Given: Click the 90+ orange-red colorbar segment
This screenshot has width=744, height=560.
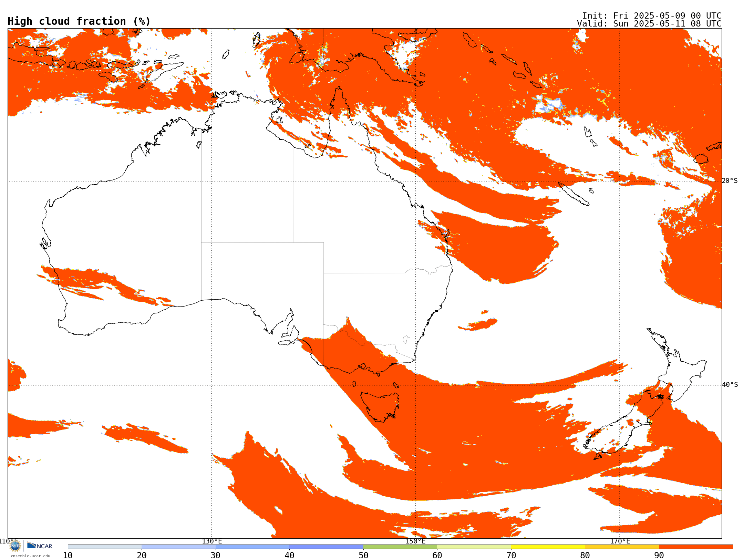Looking at the screenshot, I should coord(696,547).
